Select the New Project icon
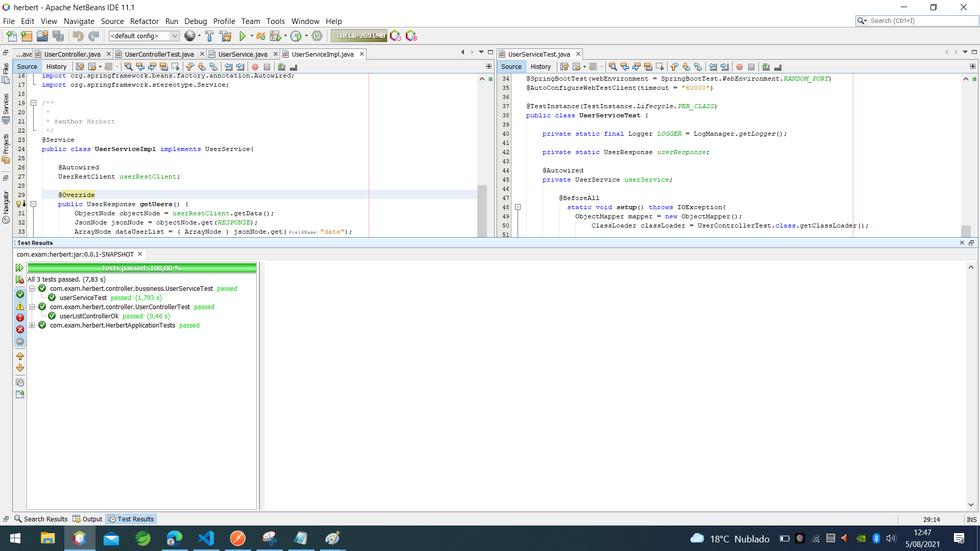 point(26,36)
